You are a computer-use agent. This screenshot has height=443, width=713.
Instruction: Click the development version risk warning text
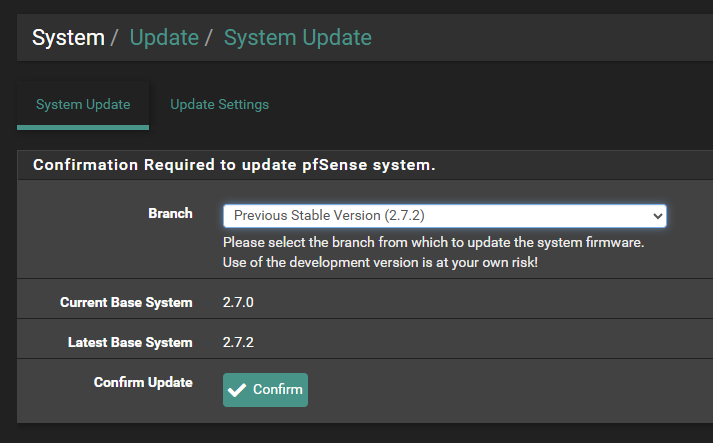point(380,262)
